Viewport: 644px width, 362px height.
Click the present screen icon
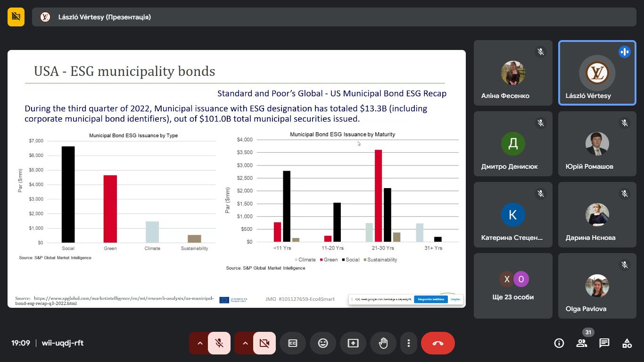click(x=353, y=343)
